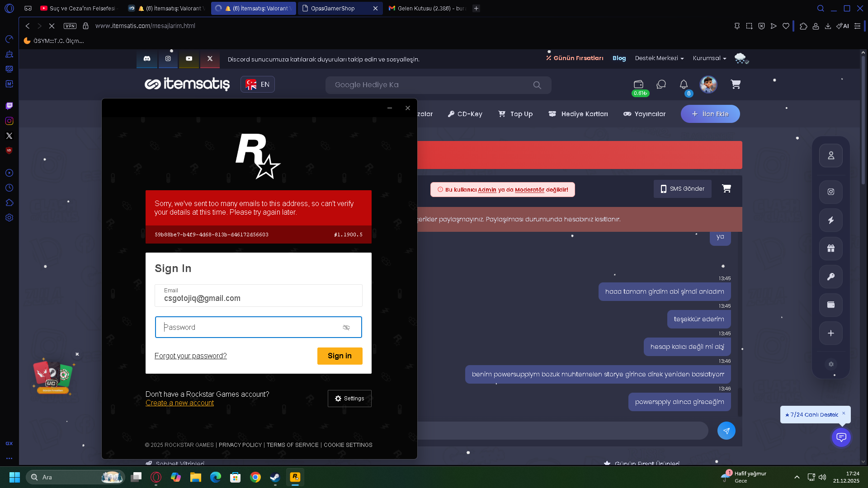Viewport: 868px width, 488px height.
Task: Open the live support chat bubble
Action: tap(841, 437)
